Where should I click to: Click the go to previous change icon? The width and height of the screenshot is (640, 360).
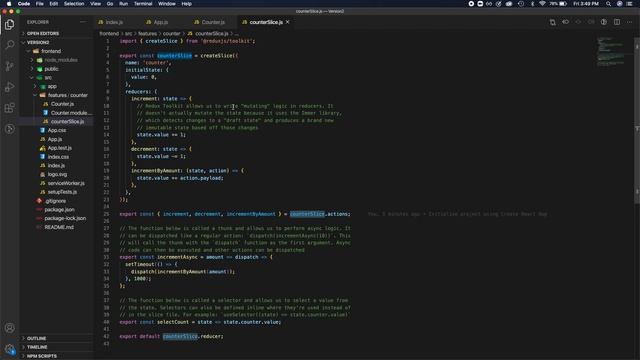pyautogui.click(x=565, y=22)
